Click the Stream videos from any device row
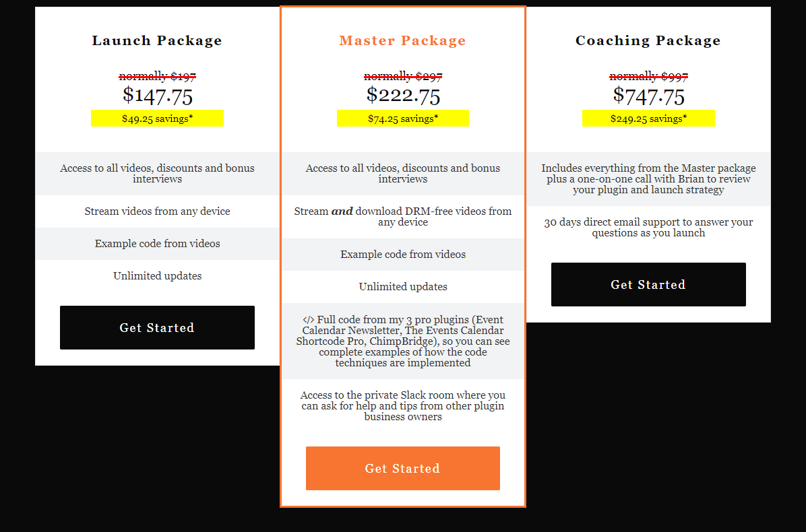This screenshot has height=532, width=806. pyautogui.click(x=157, y=211)
